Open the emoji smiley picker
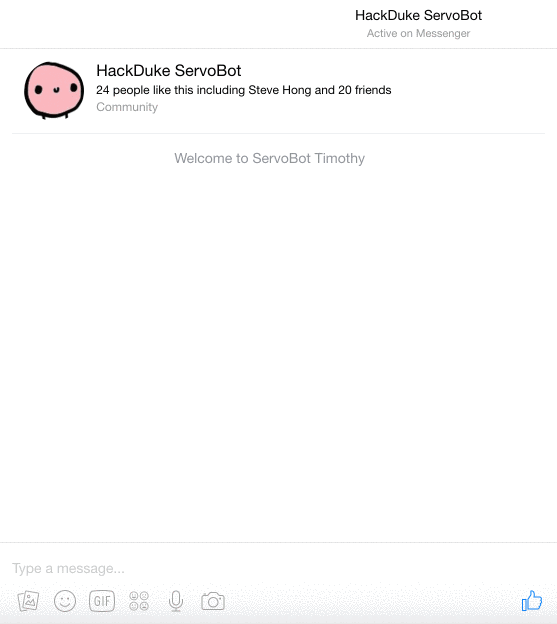The image size is (557, 624). pyautogui.click(x=65, y=601)
